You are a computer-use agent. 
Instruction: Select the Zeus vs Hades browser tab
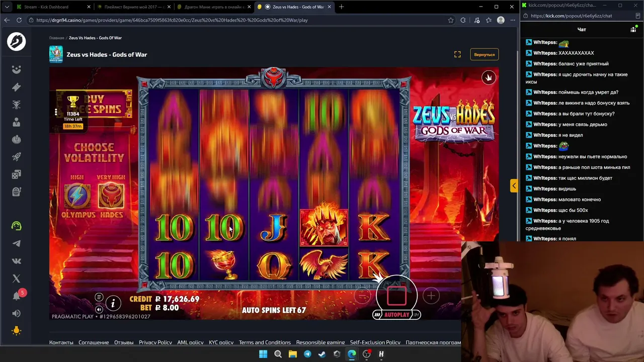[x=294, y=7]
